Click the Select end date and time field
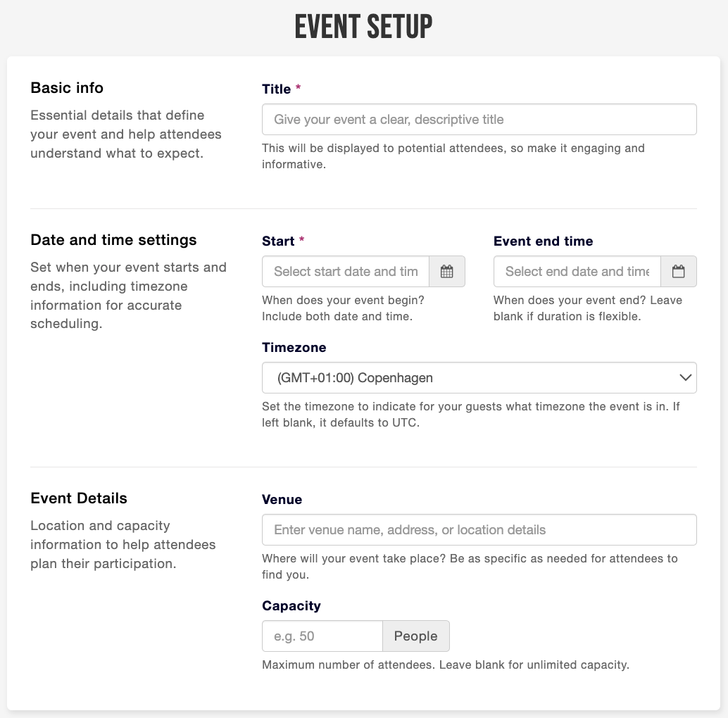 577,272
